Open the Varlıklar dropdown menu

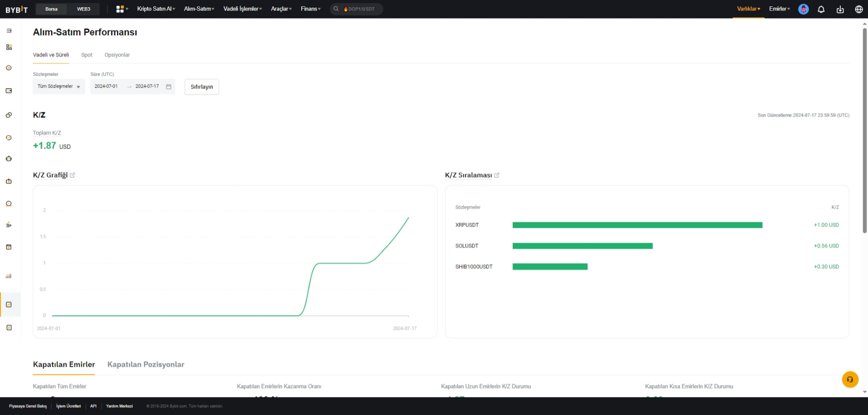pyautogui.click(x=748, y=9)
